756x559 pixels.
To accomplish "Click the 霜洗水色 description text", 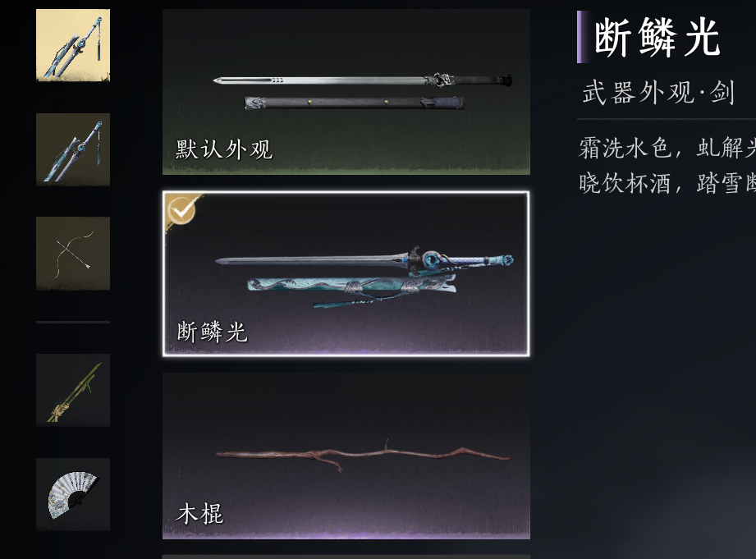I will (x=625, y=148).
